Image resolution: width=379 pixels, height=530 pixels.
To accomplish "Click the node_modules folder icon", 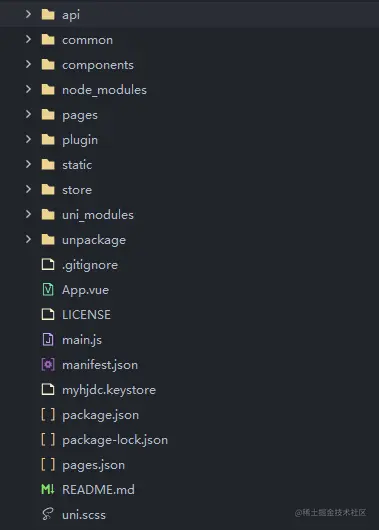I will coord(48,90).
